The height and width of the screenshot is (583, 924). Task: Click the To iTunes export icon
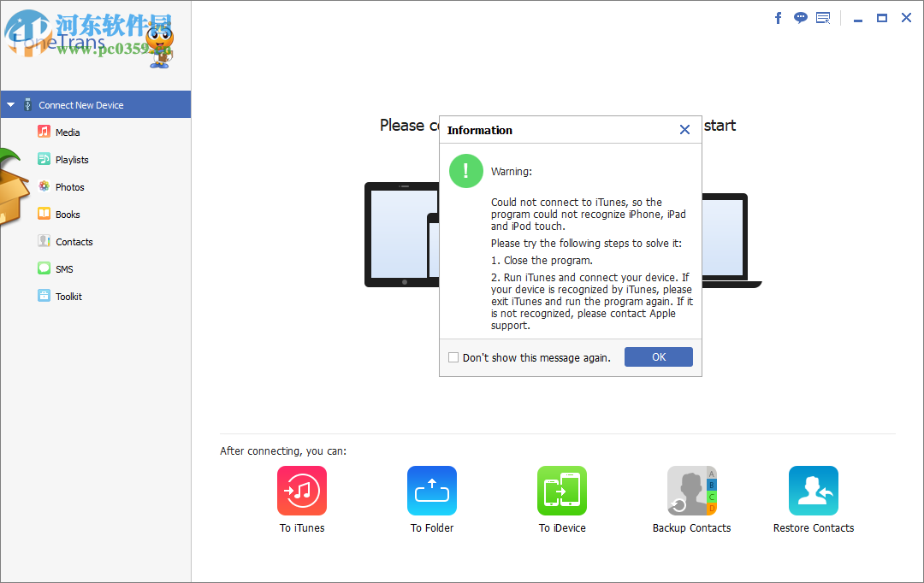coord(301,491)
